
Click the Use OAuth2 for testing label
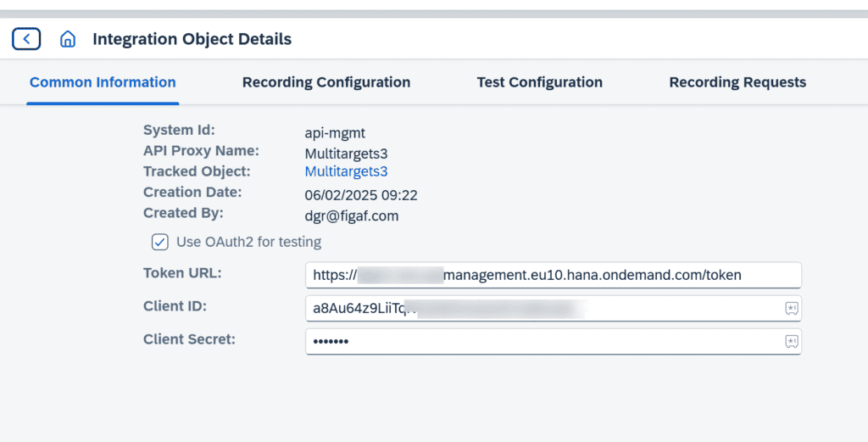(x=248, y=242)
